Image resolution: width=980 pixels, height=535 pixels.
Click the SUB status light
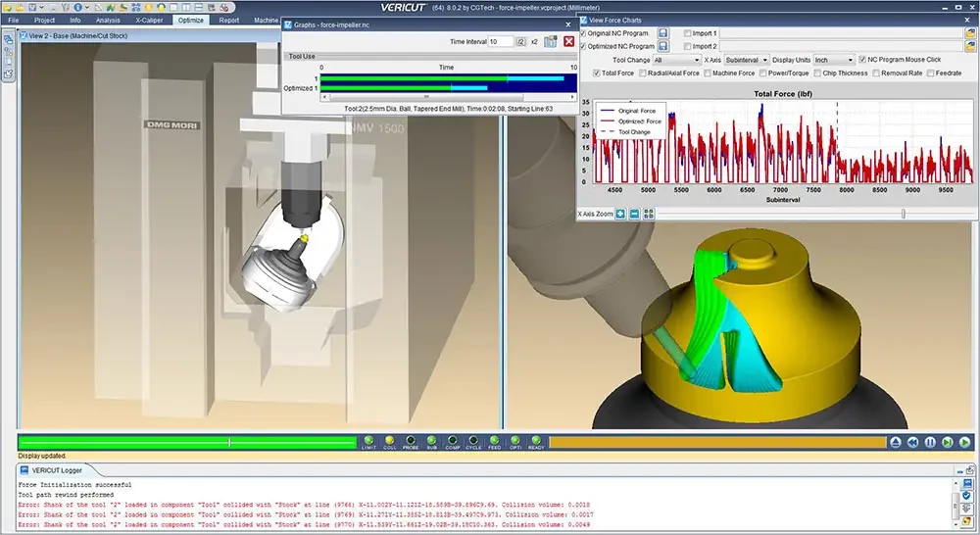tap(432, 442)
